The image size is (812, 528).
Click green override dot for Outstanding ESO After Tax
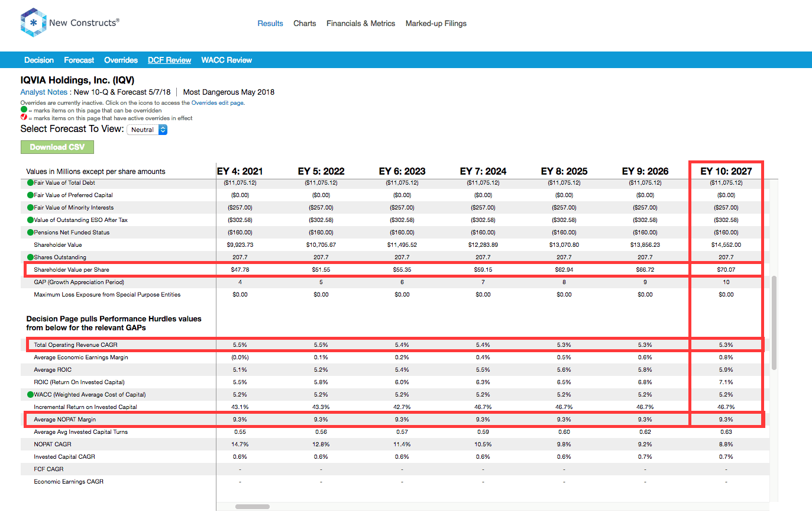(30, 220)
